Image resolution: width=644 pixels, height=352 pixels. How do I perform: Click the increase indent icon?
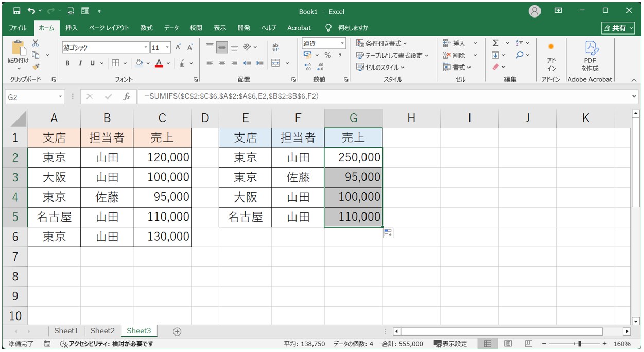[x=259, y=63]
